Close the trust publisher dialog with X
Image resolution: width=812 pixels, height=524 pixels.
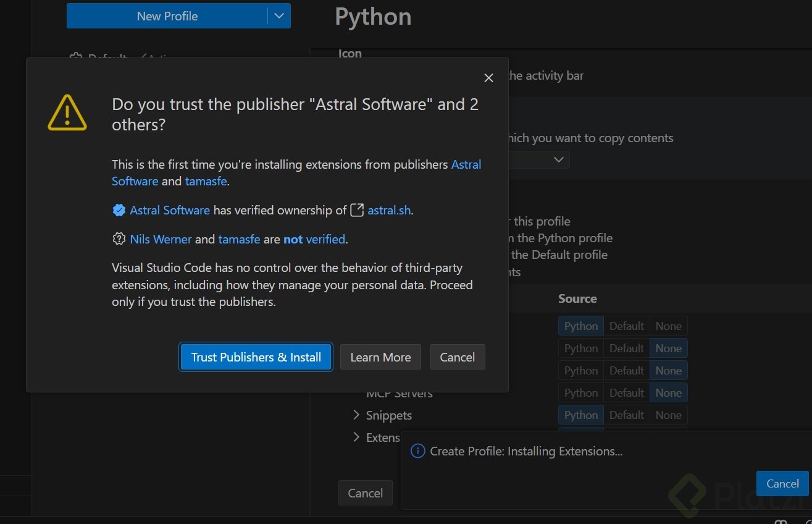click(x=488, y=78)
